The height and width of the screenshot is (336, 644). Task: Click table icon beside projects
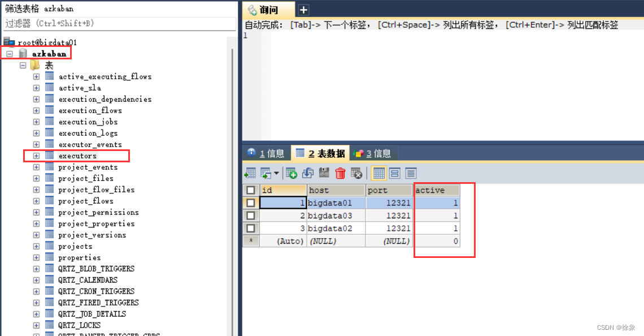pyautogui.click(x=50, y=246)
